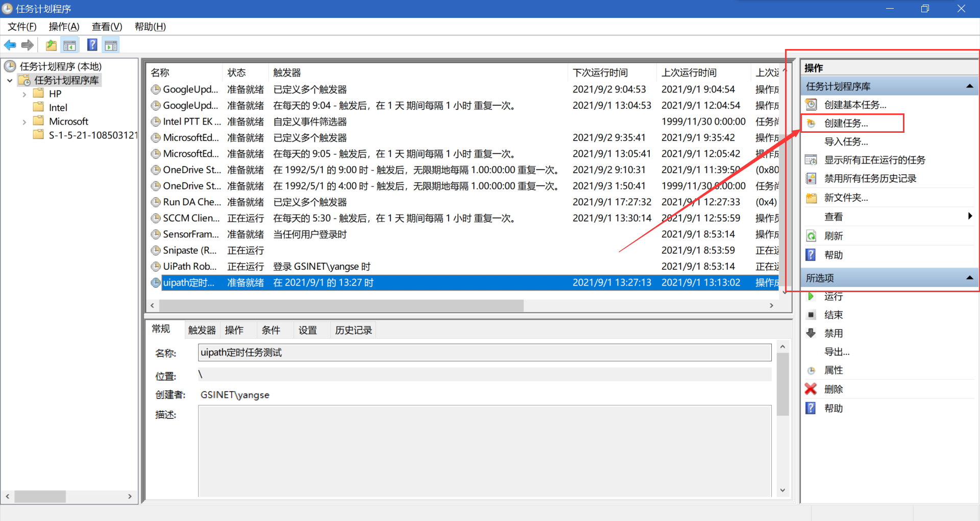Refresh the task list via 刷新 icon
The width and height of the screenshot is (980, 521).
[811, 235]
